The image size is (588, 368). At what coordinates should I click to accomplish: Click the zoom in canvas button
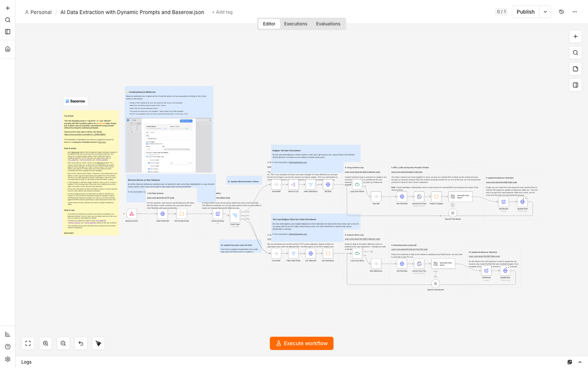point(46,343)
